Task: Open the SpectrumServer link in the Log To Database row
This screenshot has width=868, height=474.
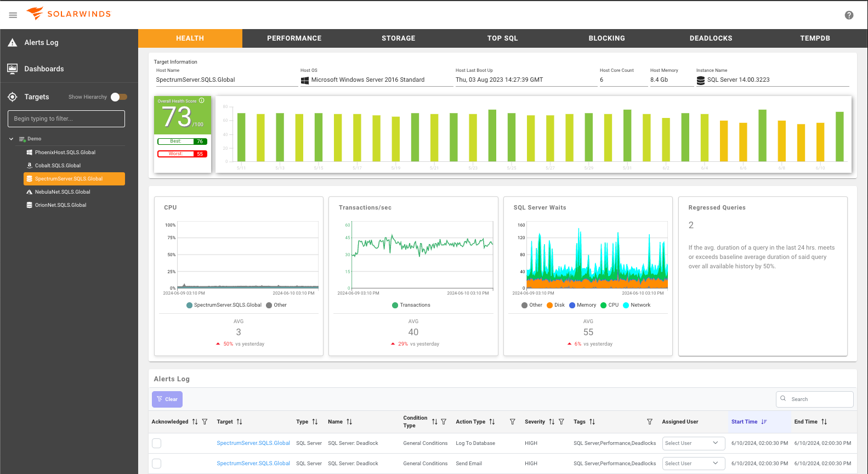Action: (x=253, y=443)
